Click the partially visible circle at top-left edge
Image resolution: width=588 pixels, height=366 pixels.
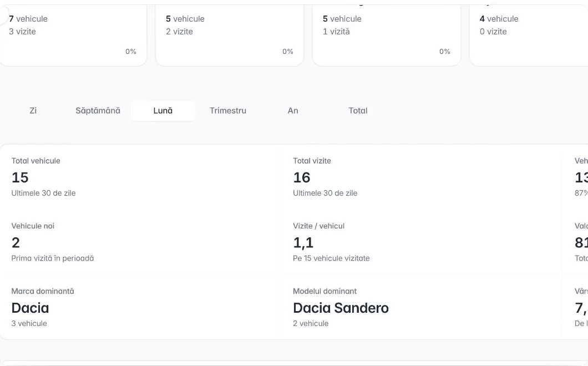click(x=4, y=16)
